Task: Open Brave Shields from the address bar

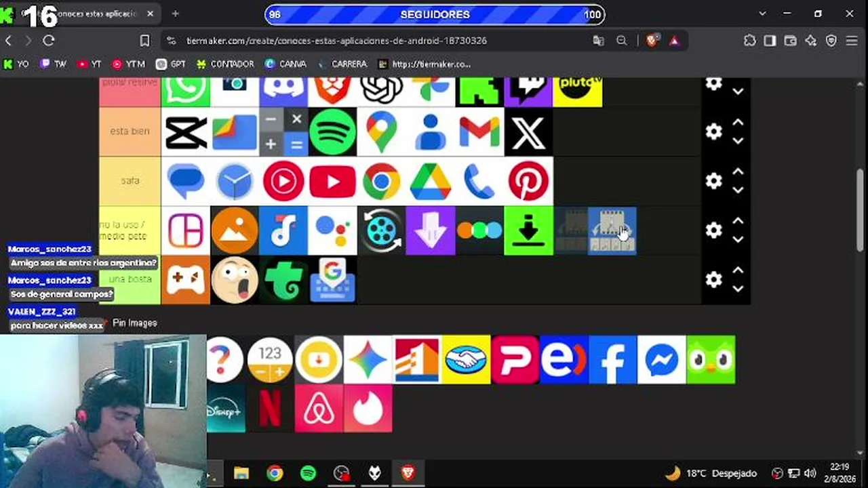Action: 652,41
